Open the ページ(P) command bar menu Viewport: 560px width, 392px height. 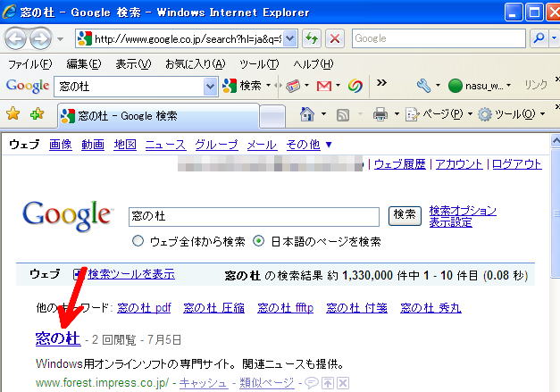(x=439, y=114)
